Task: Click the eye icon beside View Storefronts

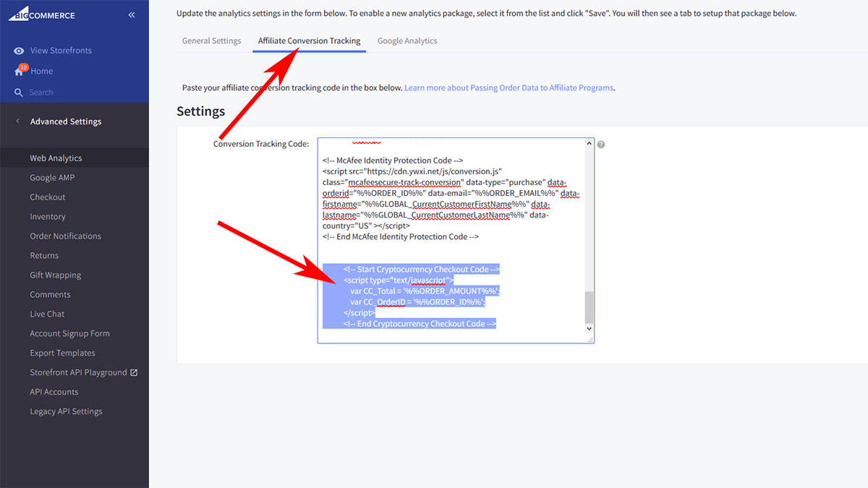Action: (19, 51)
